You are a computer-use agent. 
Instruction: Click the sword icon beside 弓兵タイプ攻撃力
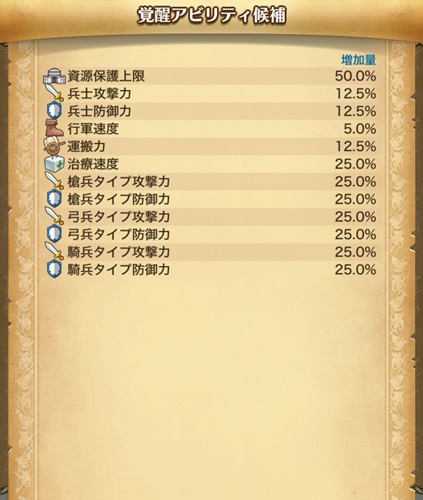click(54, 216)
